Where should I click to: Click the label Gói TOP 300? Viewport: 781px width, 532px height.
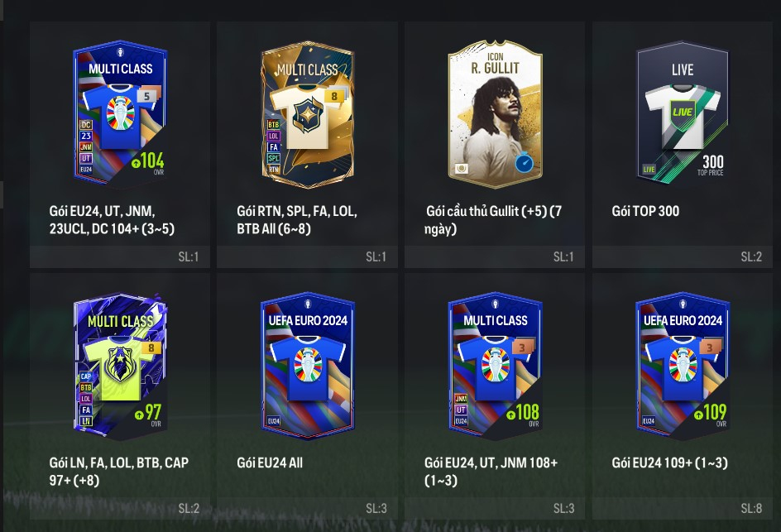(645, 211)
